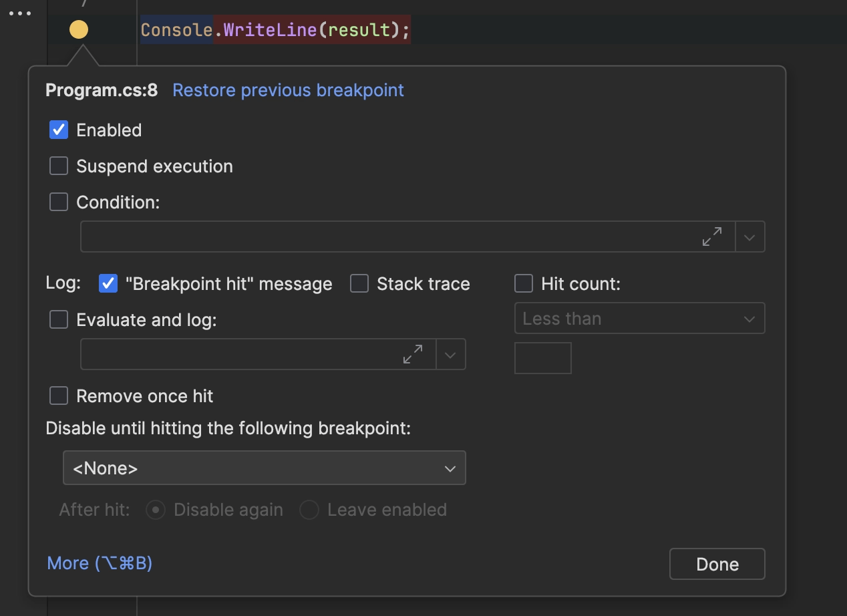Viewport: 847px width, 616px height.
Task: Open the three-dots menu in the sidebar
Action: click(x=20, y=13)
